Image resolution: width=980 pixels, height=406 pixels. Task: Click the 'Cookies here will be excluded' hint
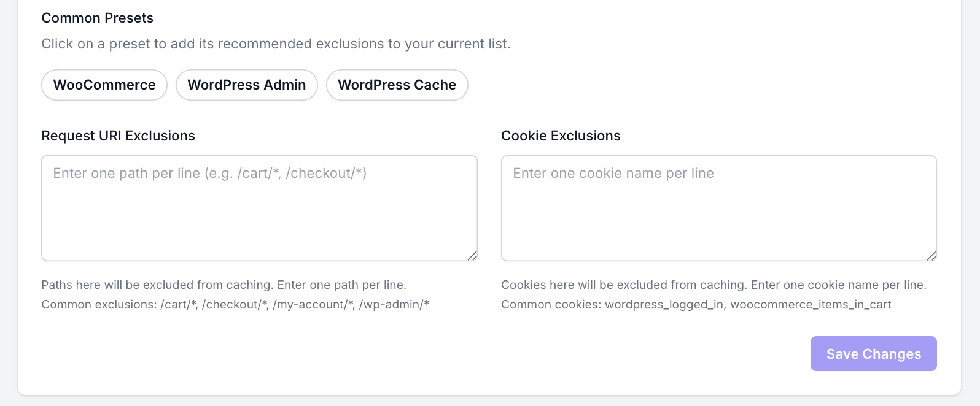pyautogui.click(x=714, y=285)
